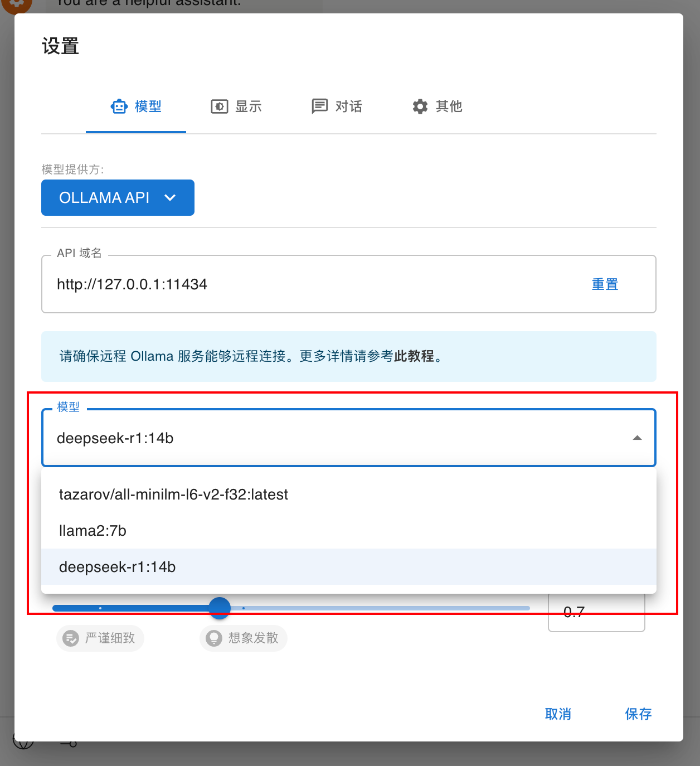Click 取消 to cancel settings

click(x=558, y=714)
